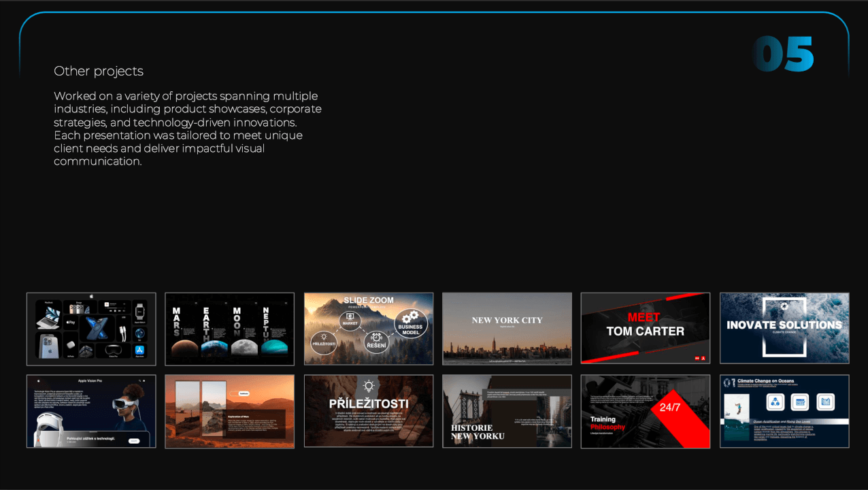Select the red person icon on Tom Carter slide
Screen dimensions: 868x490
[703, 358]
